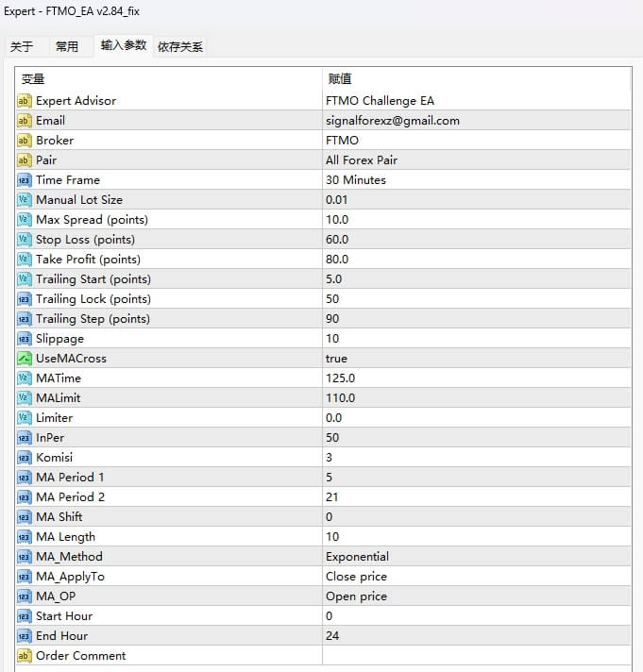Click the integer icon beside MA Shift
This screenshot has width=643, height=672.
[x=24, y=517]
